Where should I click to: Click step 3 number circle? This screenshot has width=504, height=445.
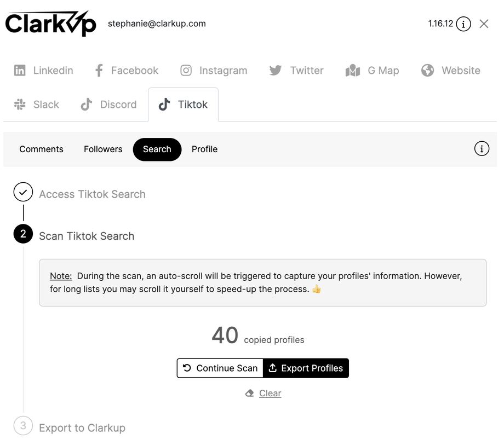point(23,426)
